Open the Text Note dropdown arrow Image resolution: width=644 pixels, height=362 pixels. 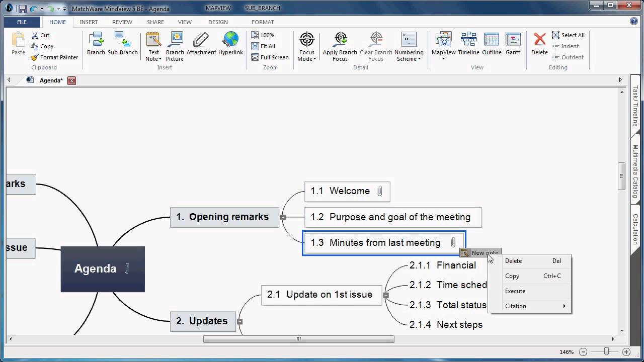160,59
